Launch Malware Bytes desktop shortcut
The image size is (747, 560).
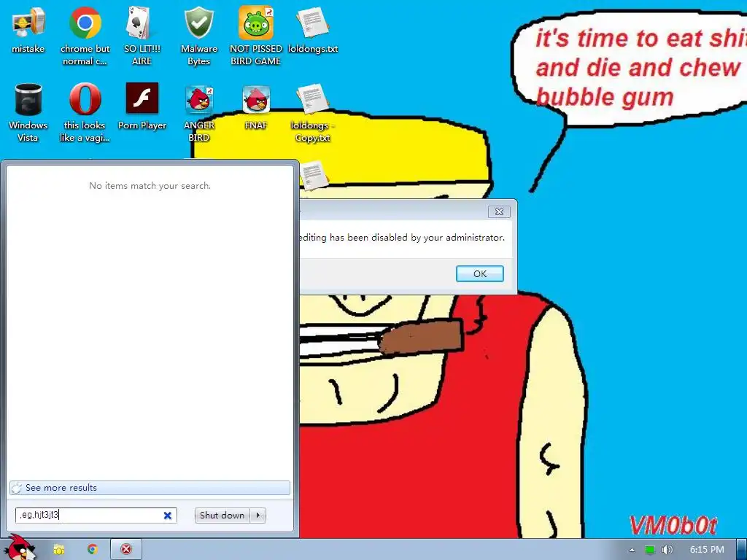pos(198,36)
